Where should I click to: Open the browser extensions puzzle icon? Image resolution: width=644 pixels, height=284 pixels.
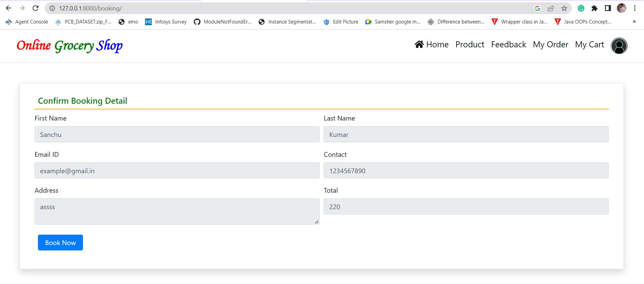pos(594,8)
